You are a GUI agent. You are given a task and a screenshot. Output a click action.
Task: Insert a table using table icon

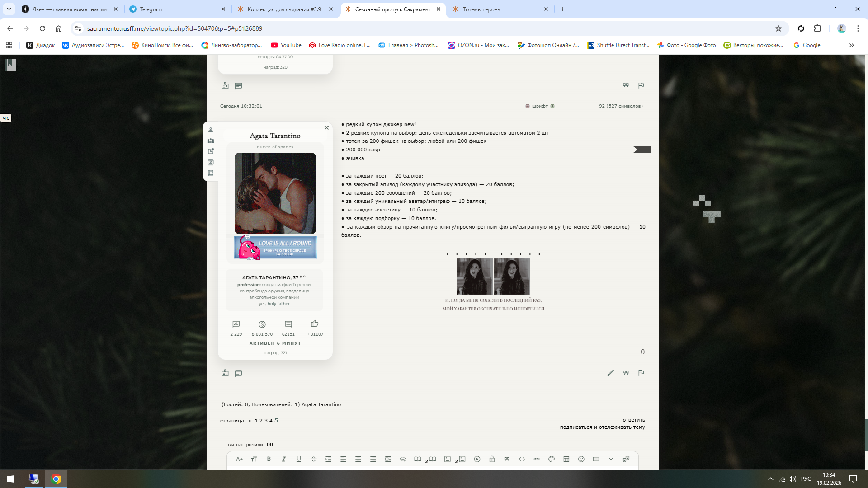[566, 459]
